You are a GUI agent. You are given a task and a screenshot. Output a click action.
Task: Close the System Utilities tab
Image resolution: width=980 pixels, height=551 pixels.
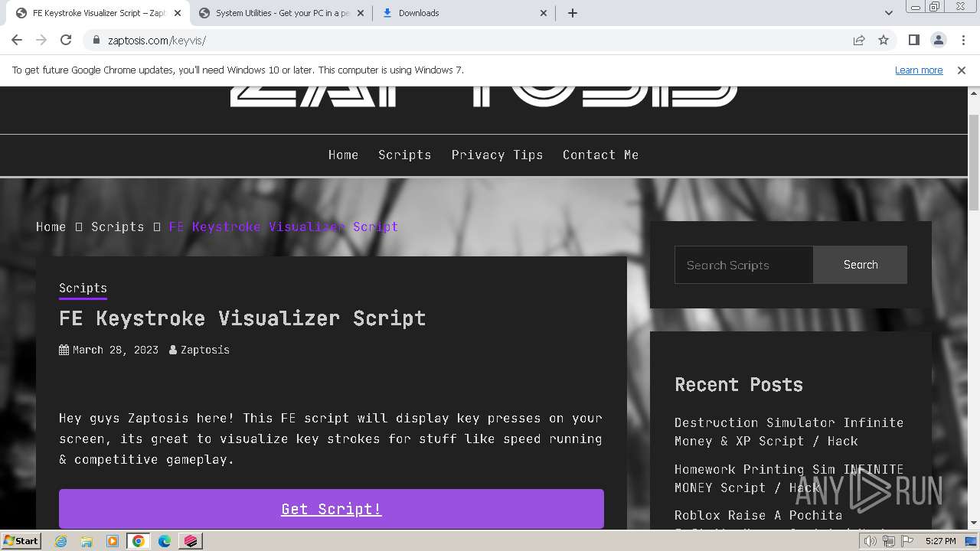pyautogui.click(x=361, y=13)
